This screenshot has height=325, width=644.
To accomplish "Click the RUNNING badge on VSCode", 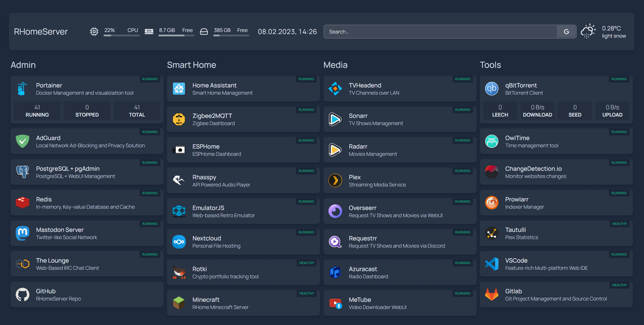I will pyautogui.click(x=619, y=254).
